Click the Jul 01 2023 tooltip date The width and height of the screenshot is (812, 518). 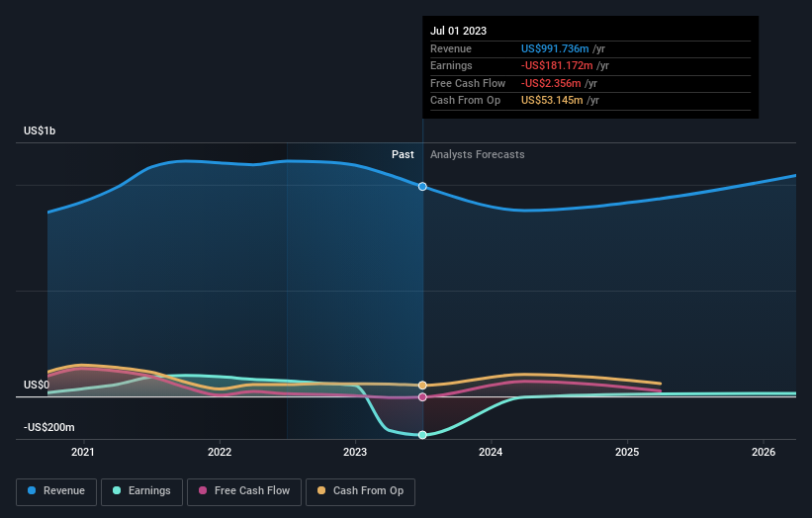458,31
